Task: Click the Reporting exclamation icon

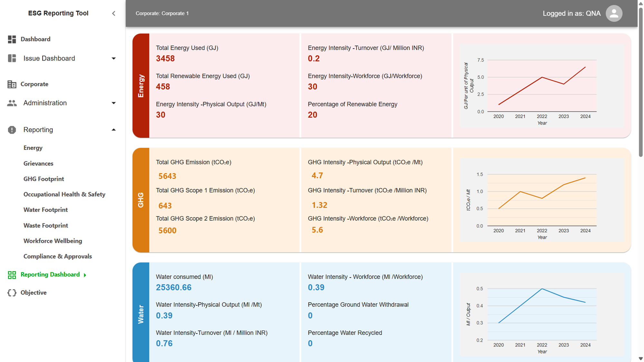Action: [12, 130]
